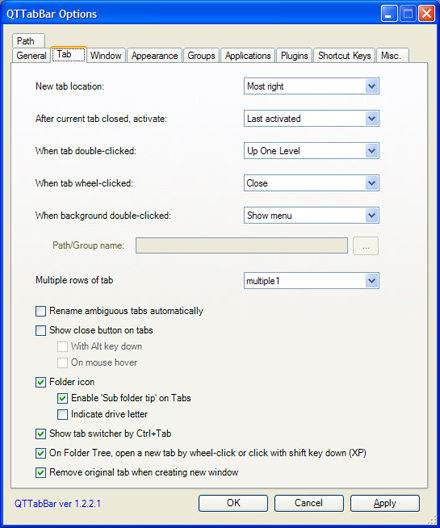Click the browse ellipsis button
The image size is (440, 528).
pyautogui.click(x=366, y=245)
